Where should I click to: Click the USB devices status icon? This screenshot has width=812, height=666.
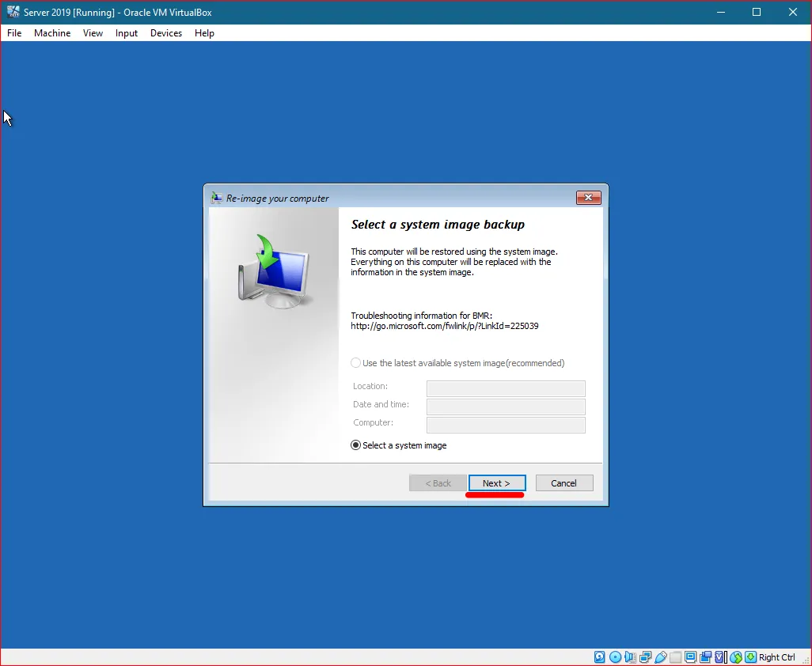click(x=661, y=657)
